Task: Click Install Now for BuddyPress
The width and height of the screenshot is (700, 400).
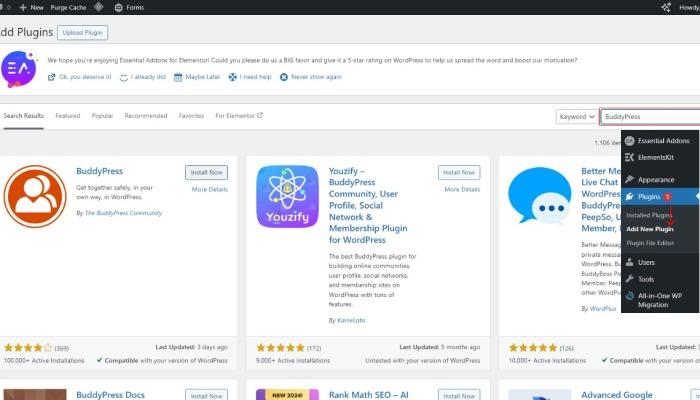Action: pyautogui.click(x=206, y=172)
